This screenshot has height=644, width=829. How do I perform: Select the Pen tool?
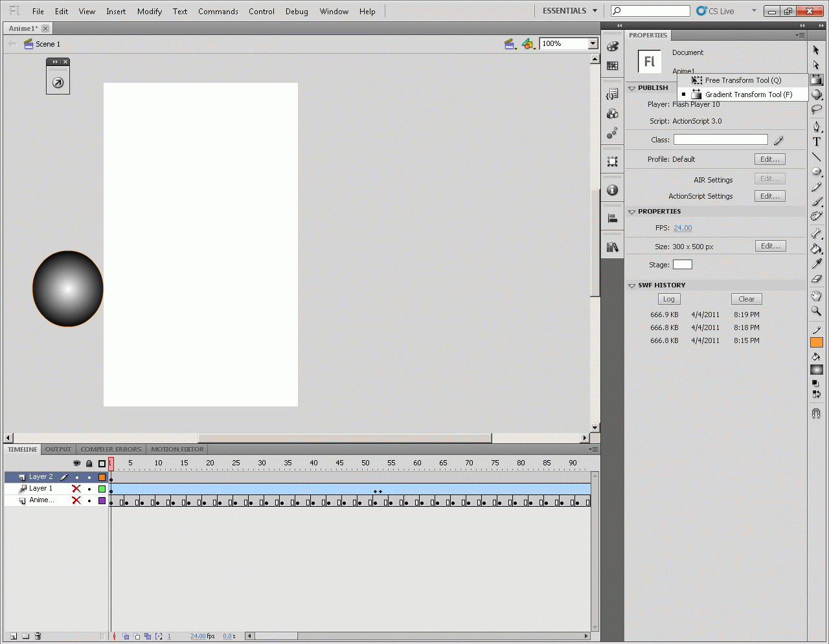point(816,126)
